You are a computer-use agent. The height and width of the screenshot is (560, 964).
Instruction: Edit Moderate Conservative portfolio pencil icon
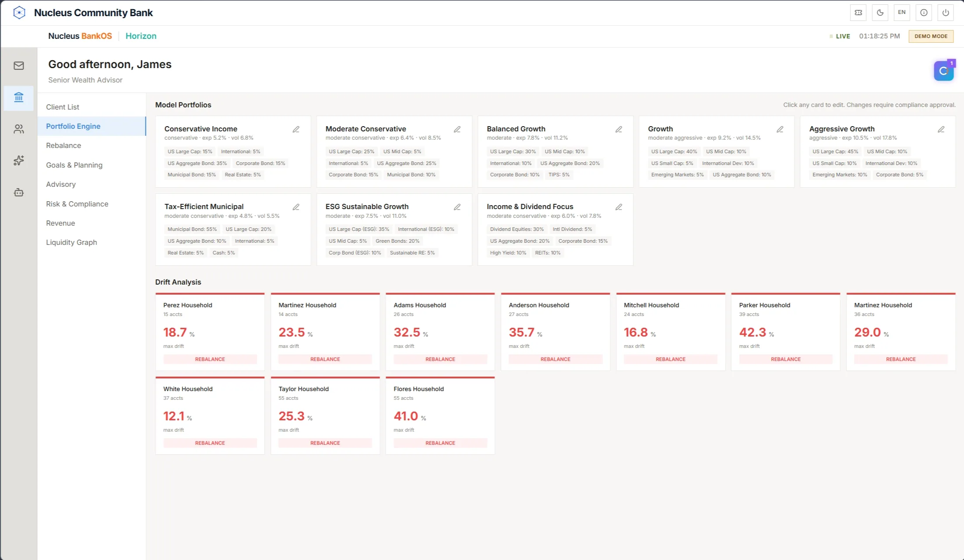point(457,129)
